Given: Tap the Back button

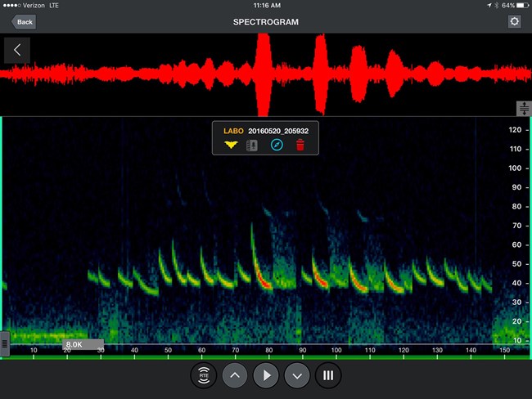Looking at the screenshot, I should (x=24, y=21).
